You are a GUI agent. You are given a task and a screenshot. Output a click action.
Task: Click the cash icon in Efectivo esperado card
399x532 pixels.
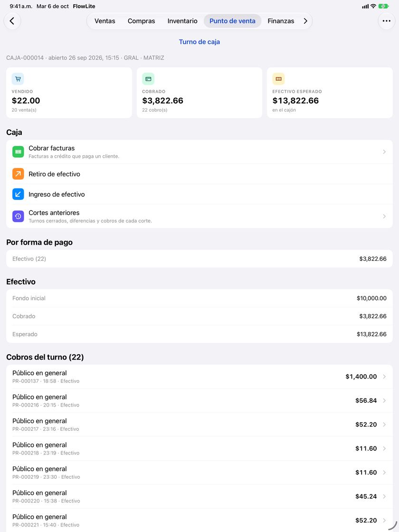click(x=278, y=79)
